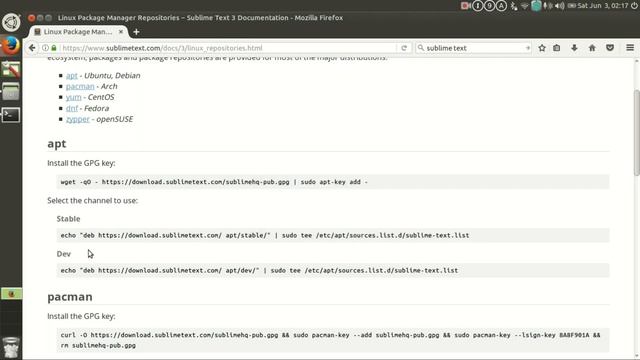
Task: Open the Files launcher icon
Action: point(11,92)
